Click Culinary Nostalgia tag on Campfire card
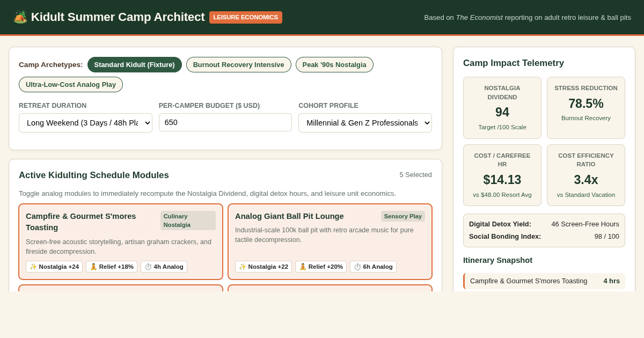This screenshot has width=644, height=338. [188, 221]
